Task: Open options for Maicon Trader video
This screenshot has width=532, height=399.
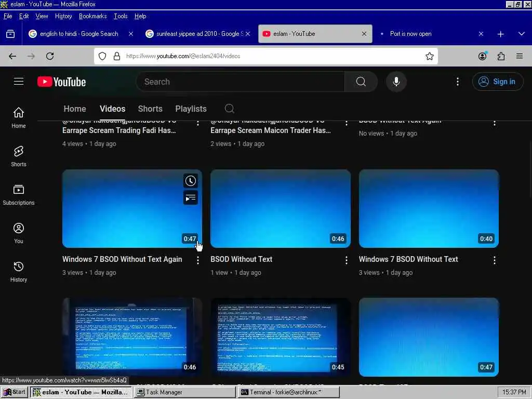Action: pos(346,123)
